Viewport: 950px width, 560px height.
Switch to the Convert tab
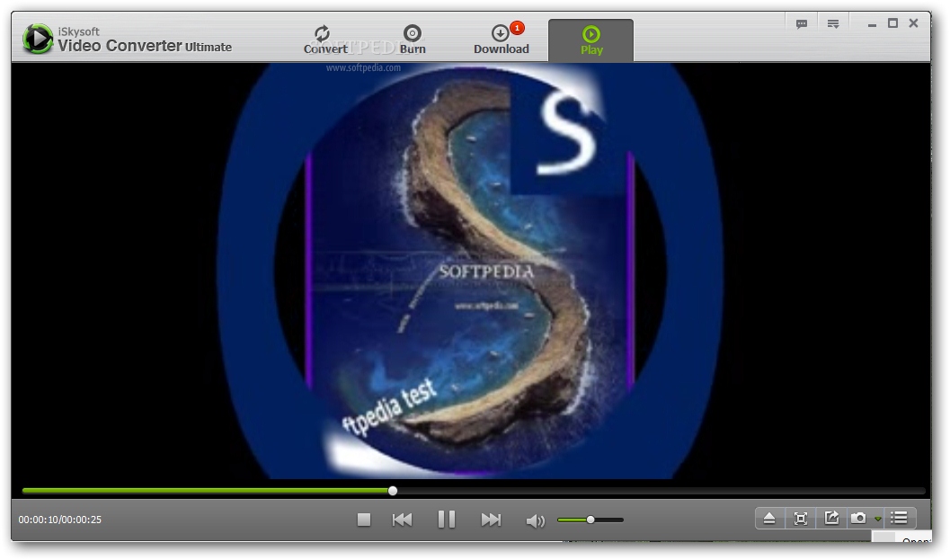(324, 40)
